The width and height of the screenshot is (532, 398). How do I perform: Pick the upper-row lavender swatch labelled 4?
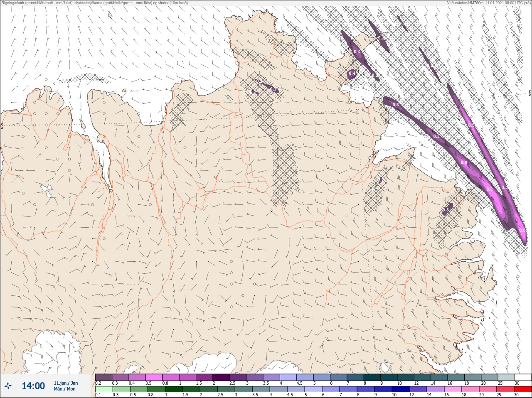288,377
